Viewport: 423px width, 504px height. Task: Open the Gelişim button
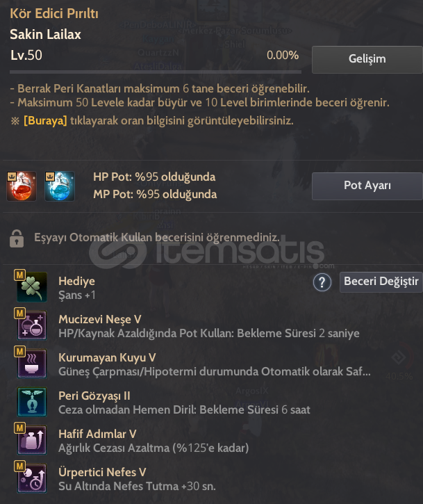tap(367, 60)
